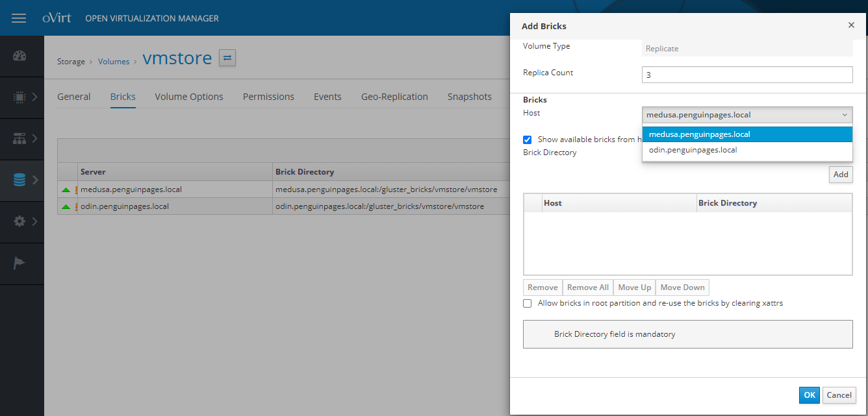This screenshot has height=416, width=868.
Task: Uncheck Show available bricks from host
Action: 528,140
